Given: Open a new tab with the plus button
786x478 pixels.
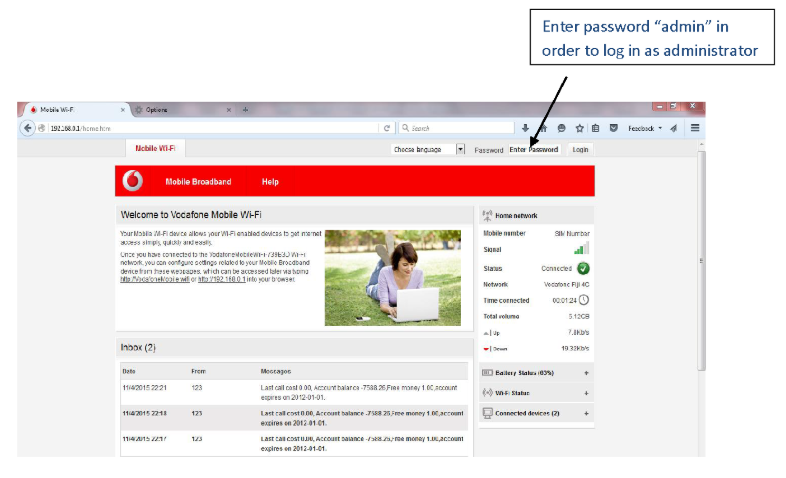Looking at the screenshot, I should point(245,110).
